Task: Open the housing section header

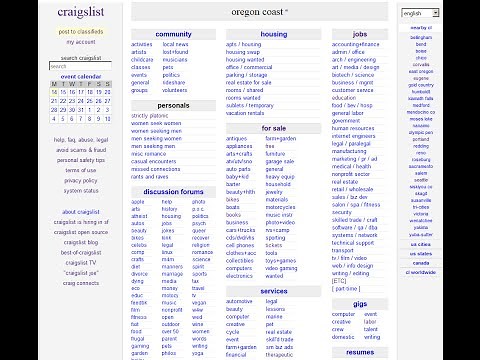Action: click(274, 34)
